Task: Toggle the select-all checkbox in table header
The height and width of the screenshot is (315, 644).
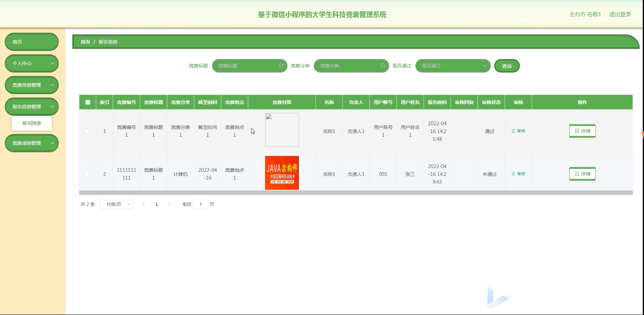Action: coord(88,102)
